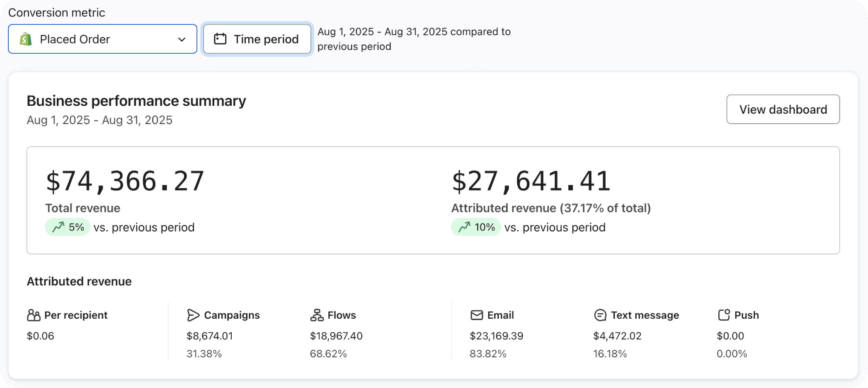Click the Campaigns revenue value $8,674.01
This screenshot has width=868, height=388.
tap(210, 336)
